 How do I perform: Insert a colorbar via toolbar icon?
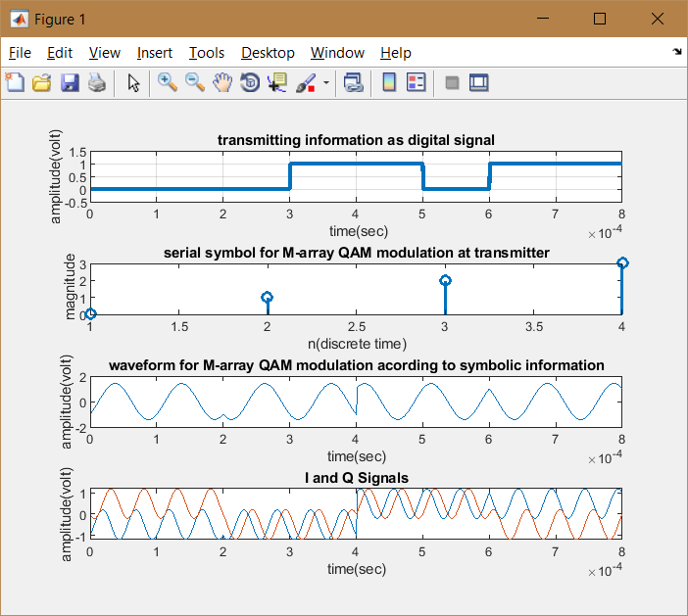pos(389,82)
